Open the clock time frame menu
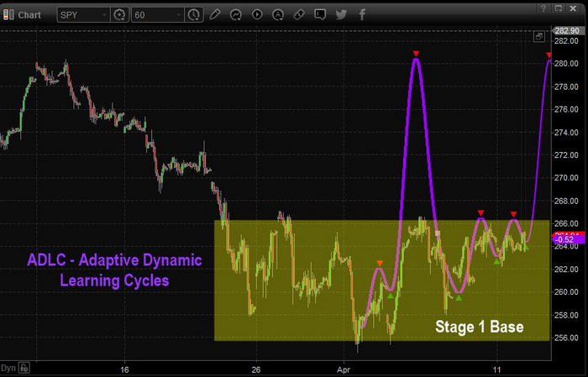This screenshot has width=588, height=377. pos(193,15)
